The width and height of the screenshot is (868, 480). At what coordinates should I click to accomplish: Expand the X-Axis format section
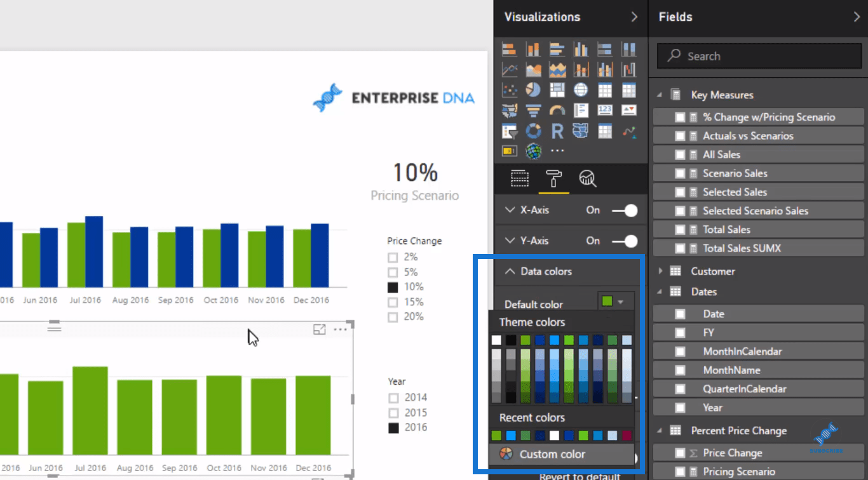coord(510,210)
